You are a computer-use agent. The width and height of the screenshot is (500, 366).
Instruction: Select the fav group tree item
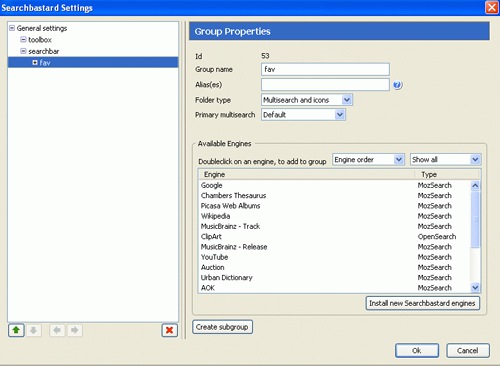pos(93,62)
